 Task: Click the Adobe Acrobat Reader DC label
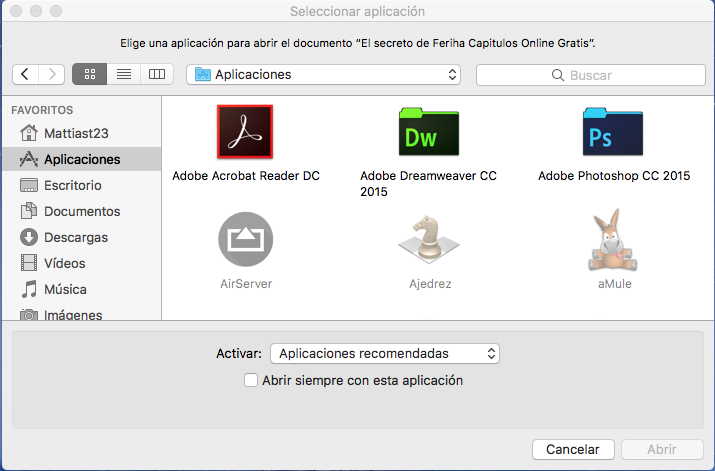point(246,176)
